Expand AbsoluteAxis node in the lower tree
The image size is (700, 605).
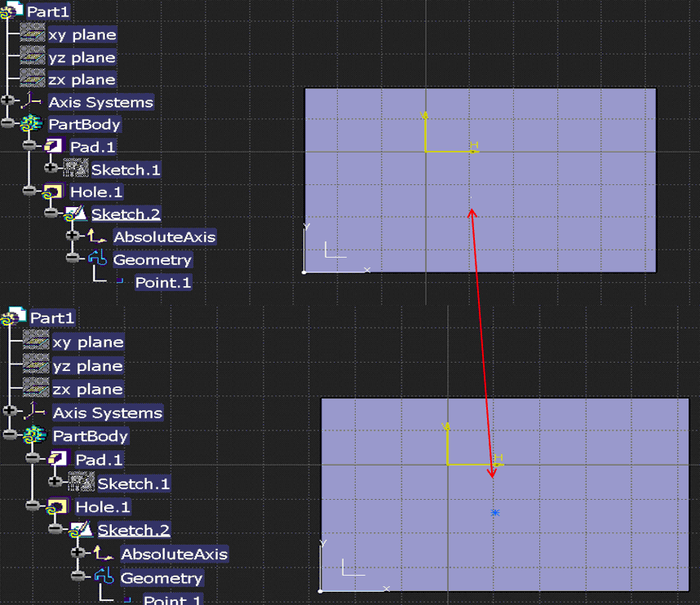[x=78, y=552]
